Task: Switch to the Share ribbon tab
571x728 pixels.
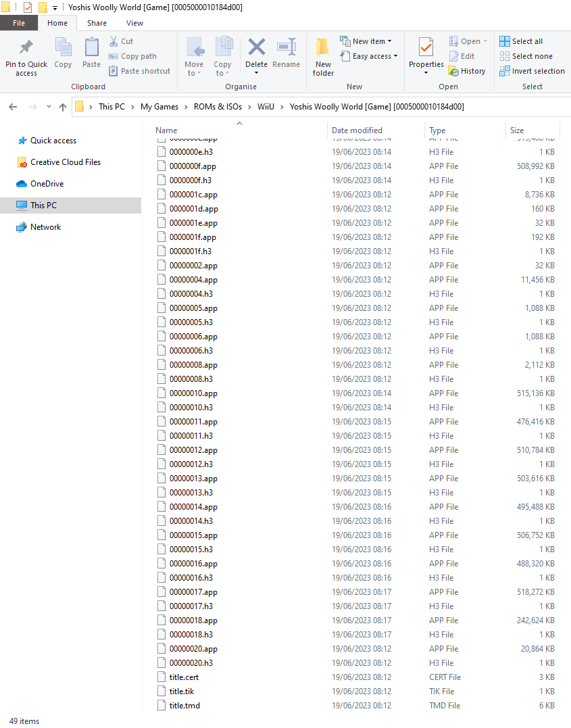Action: coord(97,23)
